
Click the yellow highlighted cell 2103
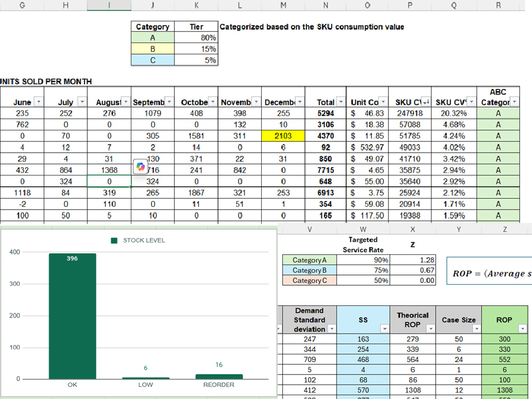tap(283, 136)
